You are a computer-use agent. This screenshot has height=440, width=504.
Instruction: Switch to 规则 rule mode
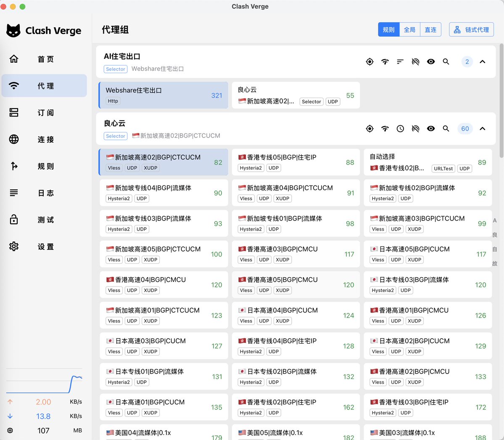(388, 29)
